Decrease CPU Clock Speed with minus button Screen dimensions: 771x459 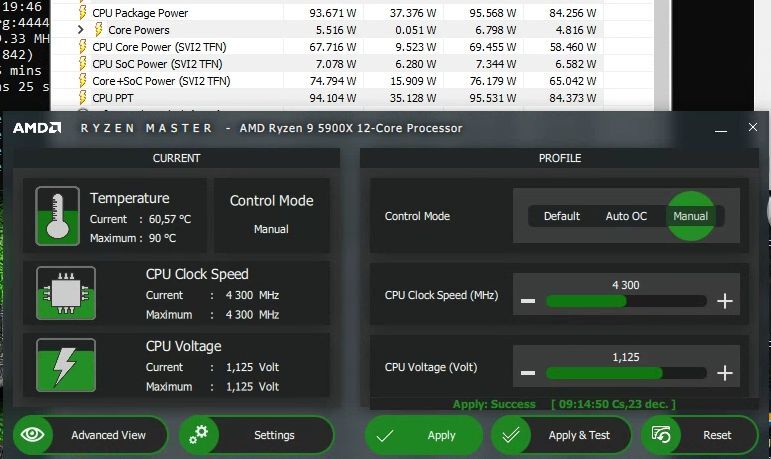pos(528,301)
